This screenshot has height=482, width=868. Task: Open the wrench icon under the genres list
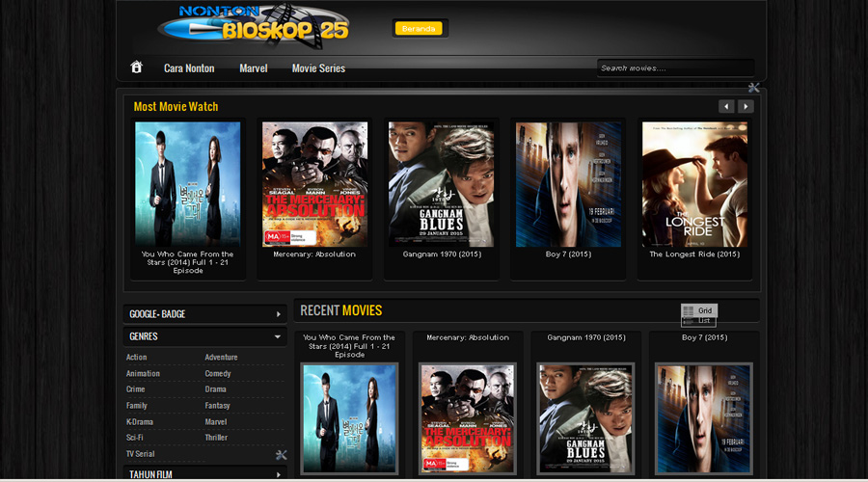282,455
